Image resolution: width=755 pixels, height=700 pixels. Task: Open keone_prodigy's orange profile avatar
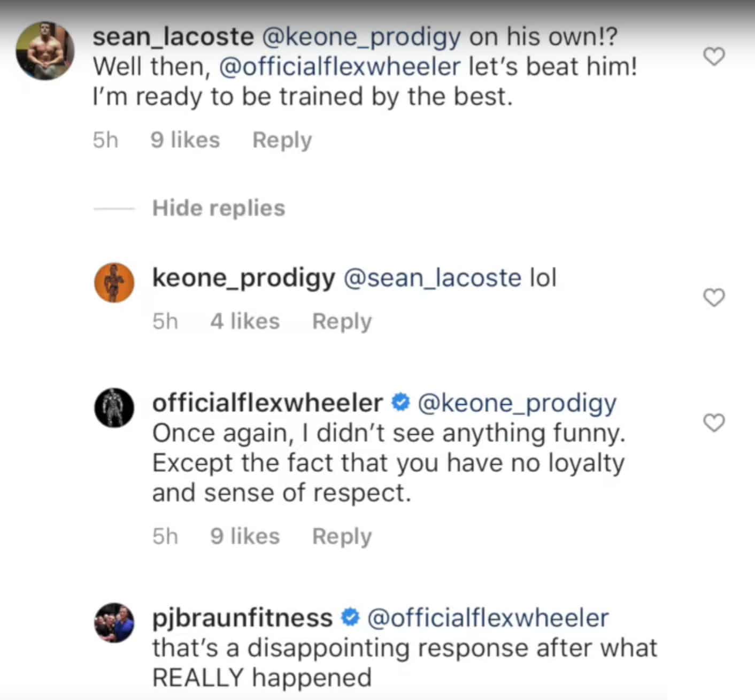coord(114,282)
